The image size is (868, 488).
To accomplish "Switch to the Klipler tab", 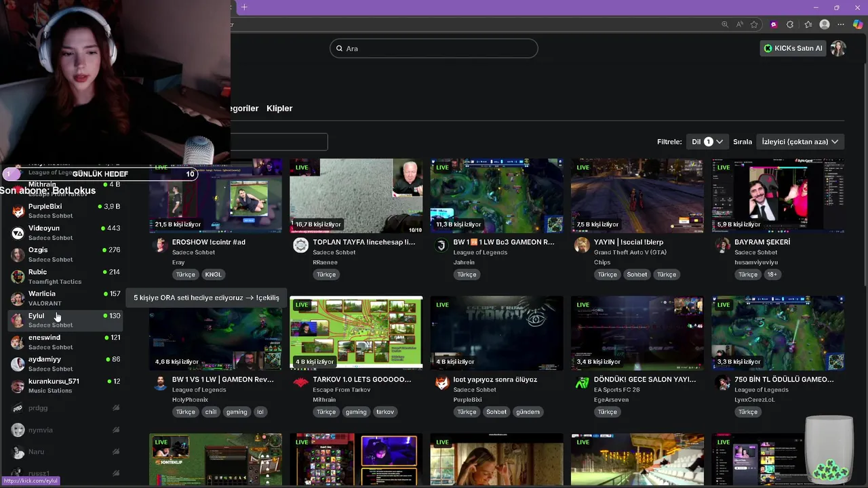I will (x=279, y=108).
